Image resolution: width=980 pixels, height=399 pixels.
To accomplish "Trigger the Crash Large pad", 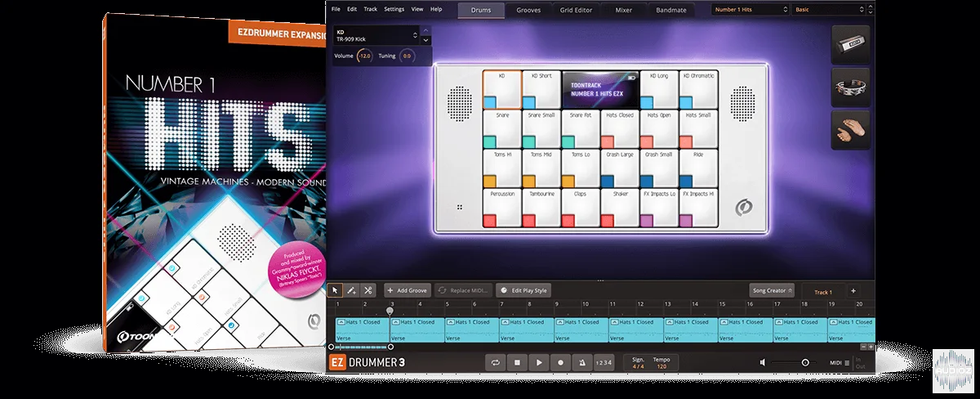I will click(x=620, y=168).
